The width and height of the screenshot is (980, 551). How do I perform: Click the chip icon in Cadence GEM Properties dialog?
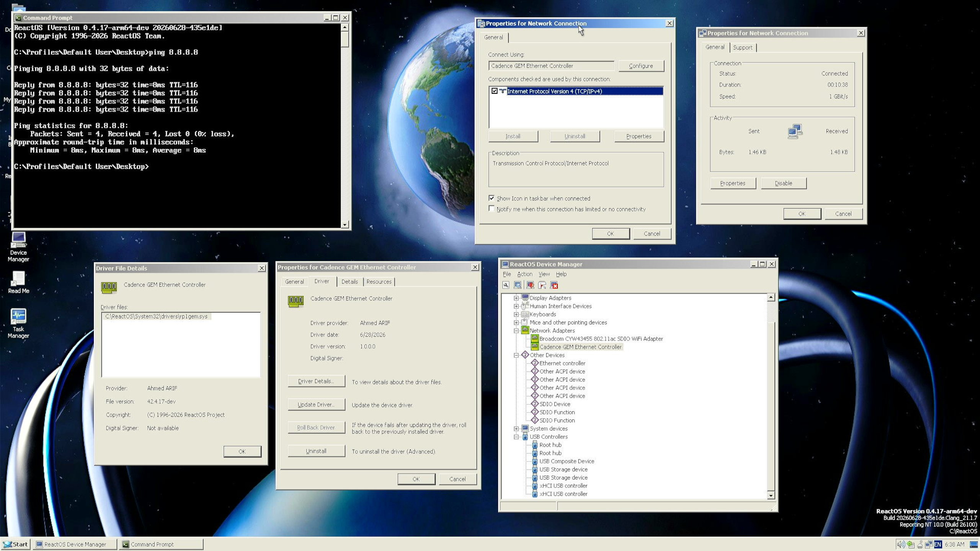pyautogui.click(x=296, y=301)
